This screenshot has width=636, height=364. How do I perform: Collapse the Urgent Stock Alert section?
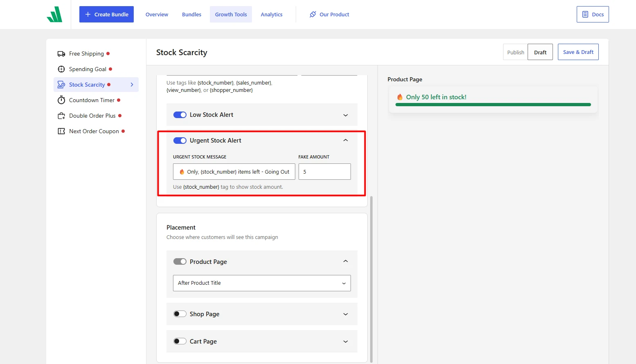346,140
